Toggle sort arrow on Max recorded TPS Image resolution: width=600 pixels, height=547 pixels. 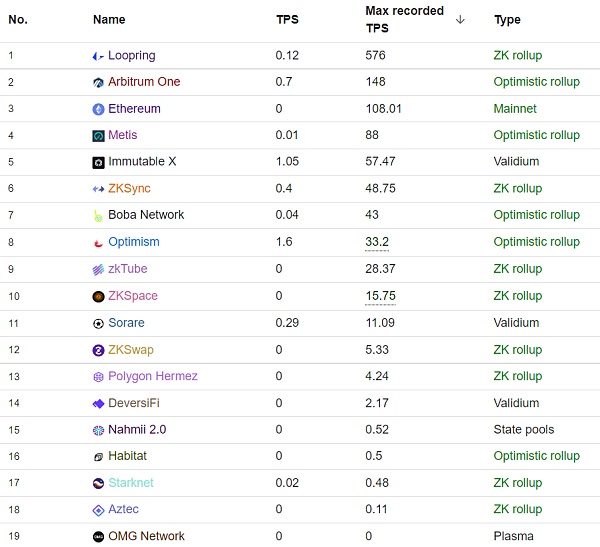point(460,19)
